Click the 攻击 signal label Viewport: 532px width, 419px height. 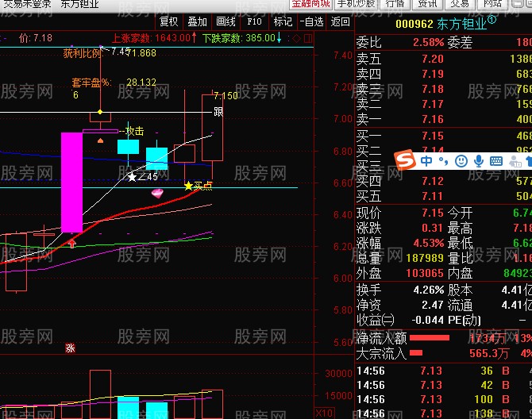click(x=135, y=131)
